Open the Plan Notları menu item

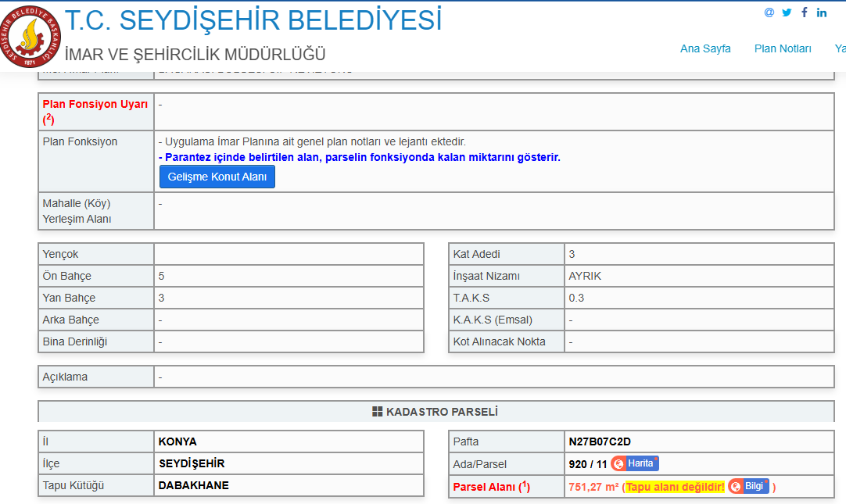point(783,48)
